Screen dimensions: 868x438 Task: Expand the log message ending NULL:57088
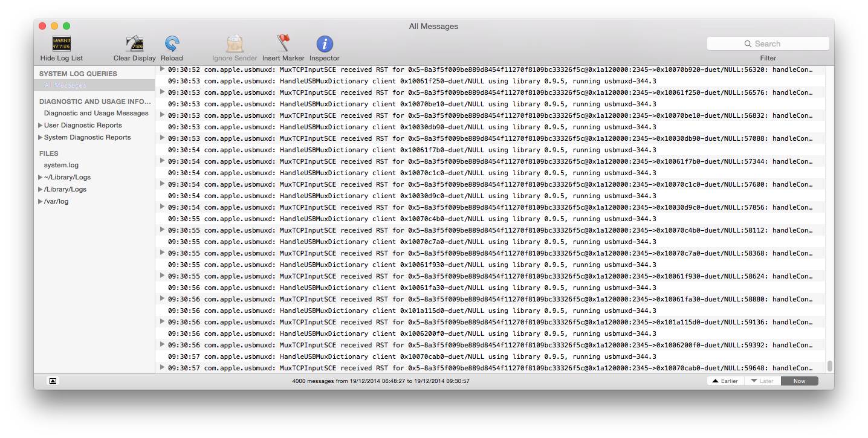162,138
